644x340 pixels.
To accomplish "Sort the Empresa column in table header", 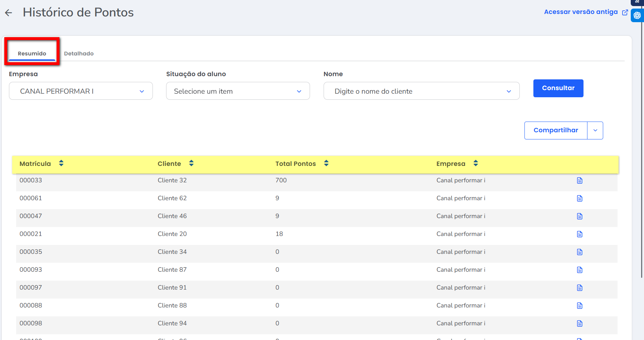I will 475,163.
